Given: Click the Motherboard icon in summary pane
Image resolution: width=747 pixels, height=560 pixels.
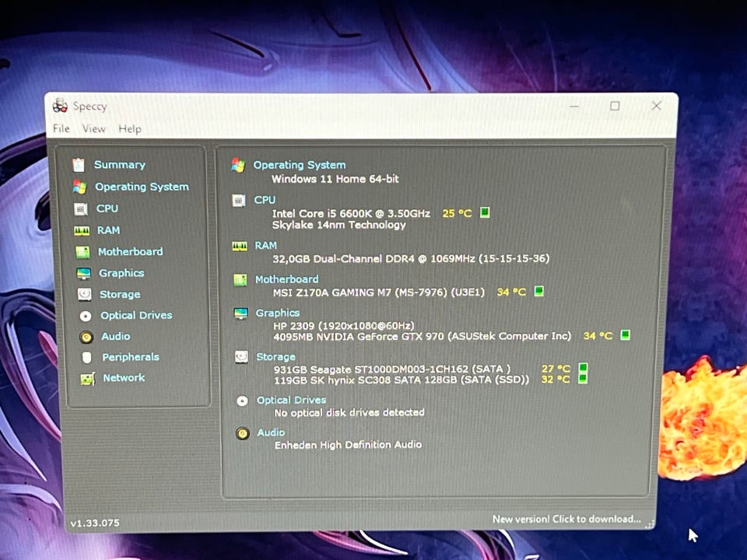Looking at the screenshot, I should coord(240,280).
